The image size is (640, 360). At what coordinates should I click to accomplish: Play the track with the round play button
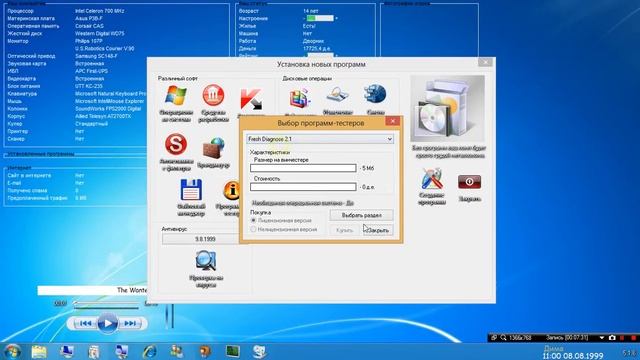click(107, 323)
